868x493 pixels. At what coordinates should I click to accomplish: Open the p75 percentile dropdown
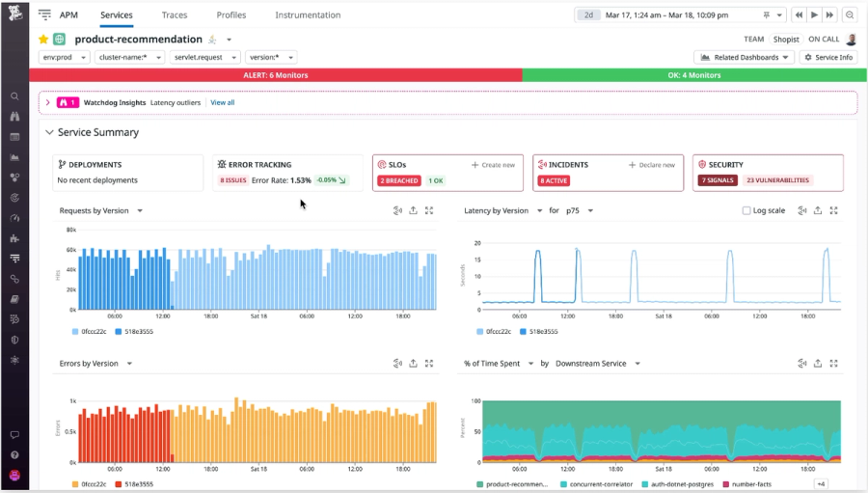click(580, 210)
